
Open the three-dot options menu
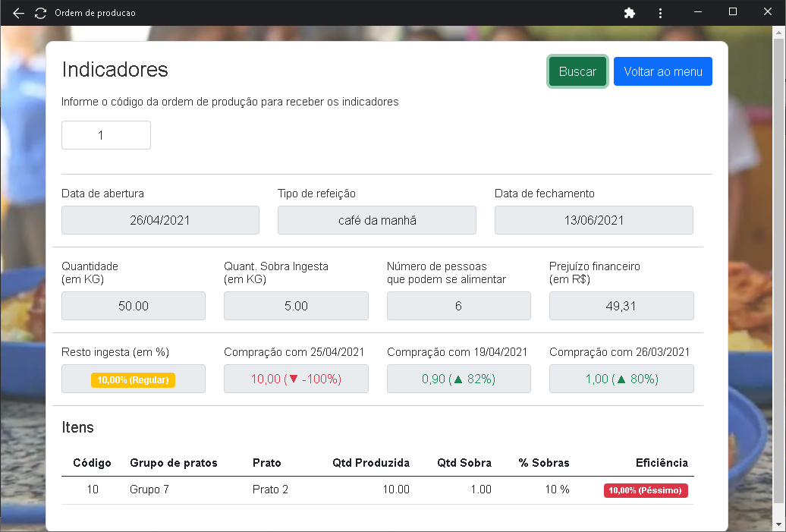tap(661, 13)
